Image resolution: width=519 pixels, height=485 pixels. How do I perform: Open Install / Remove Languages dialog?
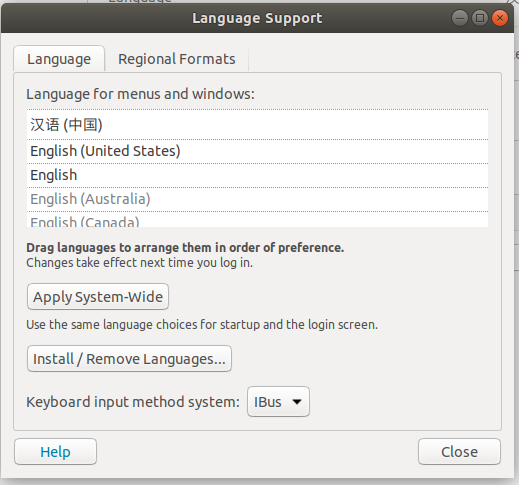click(x=129, y=359)
